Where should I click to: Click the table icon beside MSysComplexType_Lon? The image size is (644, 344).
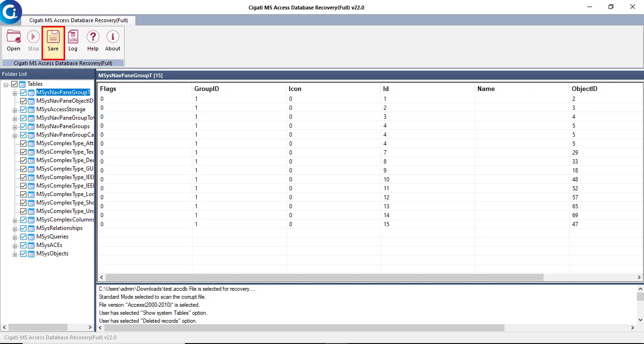pyautogui.click(x=31, y=194)
